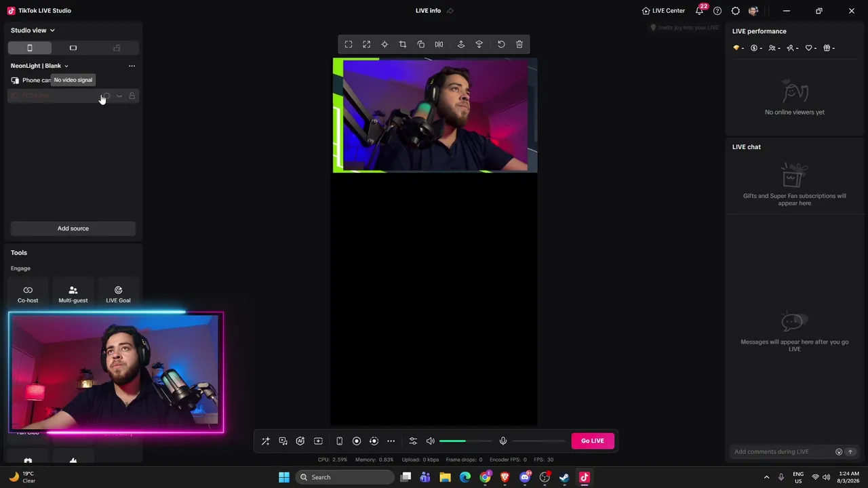Open the LIVE Goal tool
The width and height of the screenshot is (868, 488).
pos(118,294)
